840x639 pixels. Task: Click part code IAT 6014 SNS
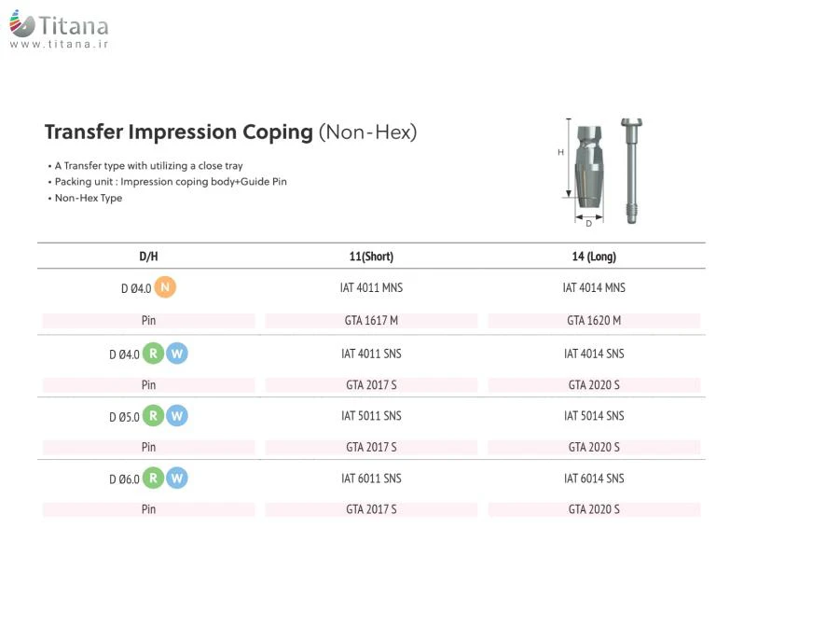594,479
